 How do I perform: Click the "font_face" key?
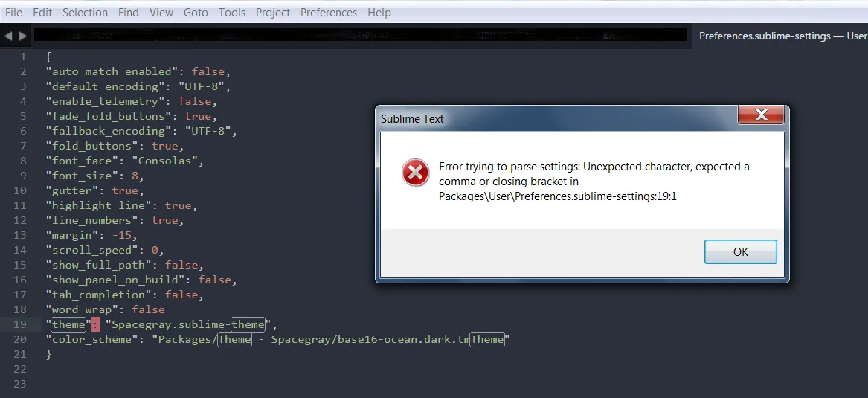(x=82, y=161)
